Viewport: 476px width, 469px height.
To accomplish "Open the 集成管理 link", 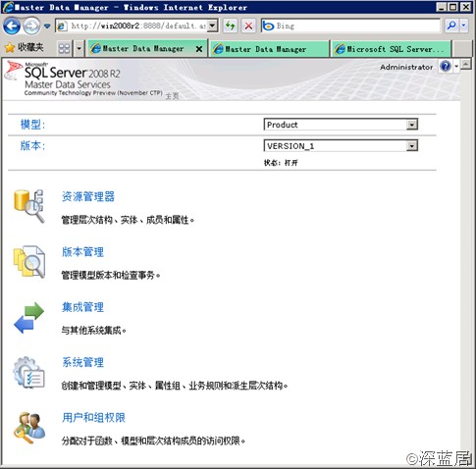I will click(82, 307).
